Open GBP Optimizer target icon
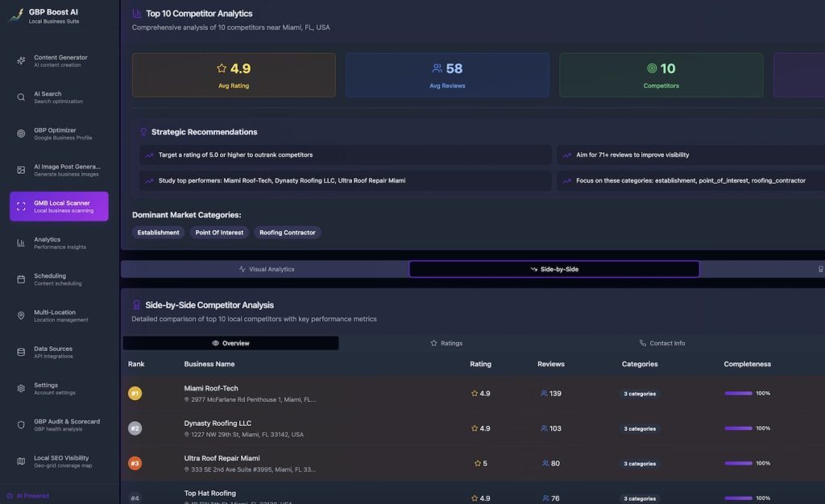825x504 pixels. (x=21, y=134)
